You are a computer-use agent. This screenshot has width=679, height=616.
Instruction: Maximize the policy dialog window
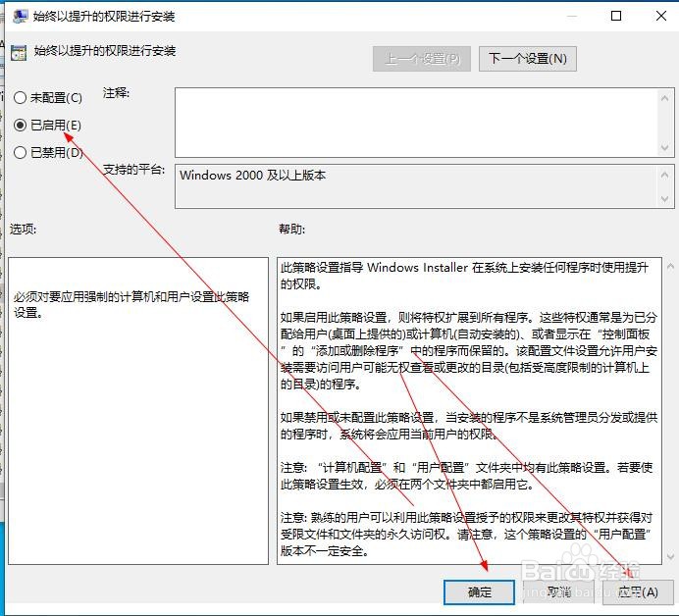click(x=616, y=16)
